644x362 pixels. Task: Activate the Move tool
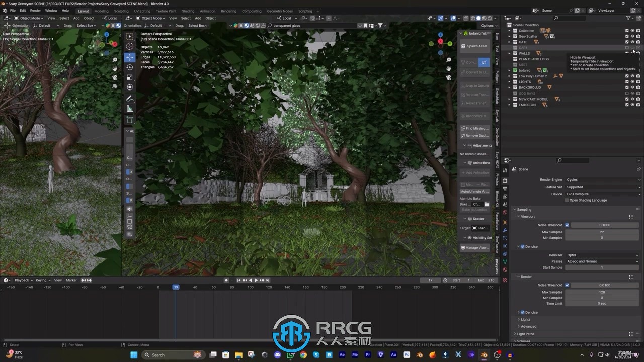(x=130, y=57)
